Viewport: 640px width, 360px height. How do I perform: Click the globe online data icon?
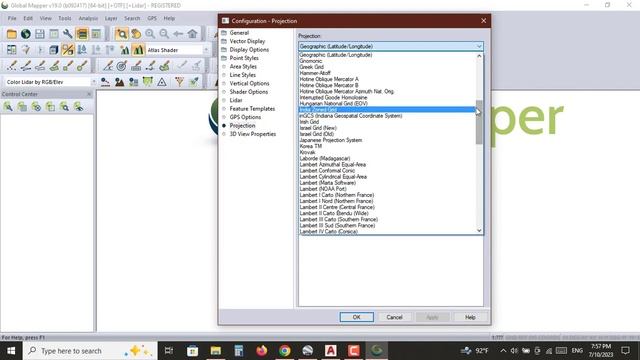[26, 34]
